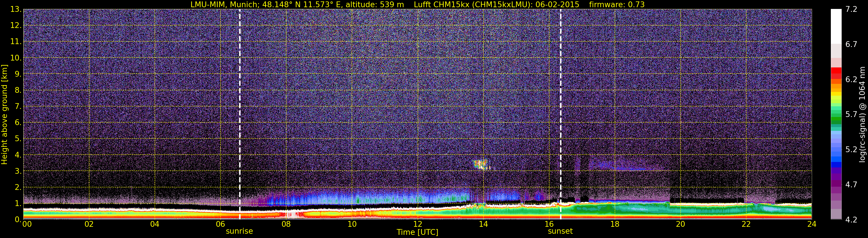
Task: Click the height axis tick "0."
Action: (x=18, y=219)
